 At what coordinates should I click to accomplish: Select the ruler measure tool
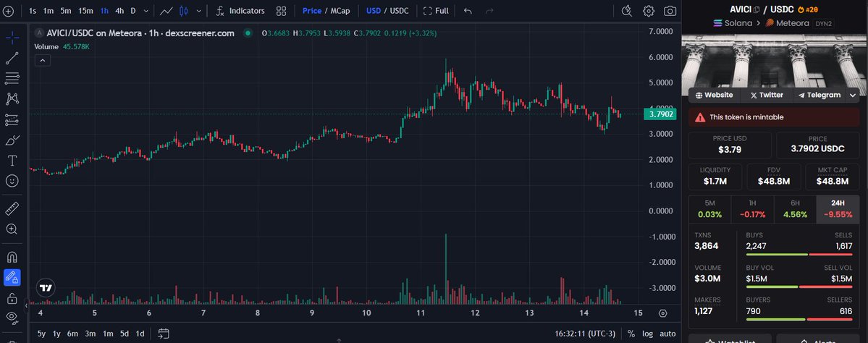12,208
